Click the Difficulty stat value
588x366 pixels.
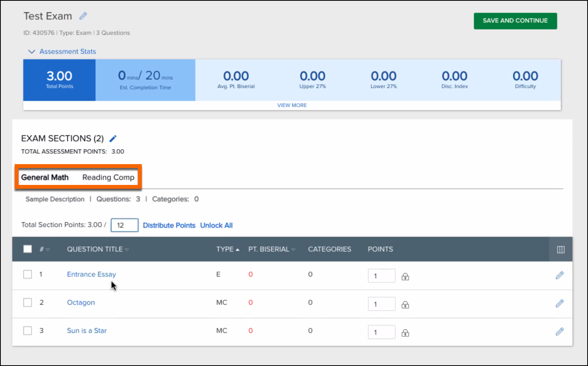525,76
